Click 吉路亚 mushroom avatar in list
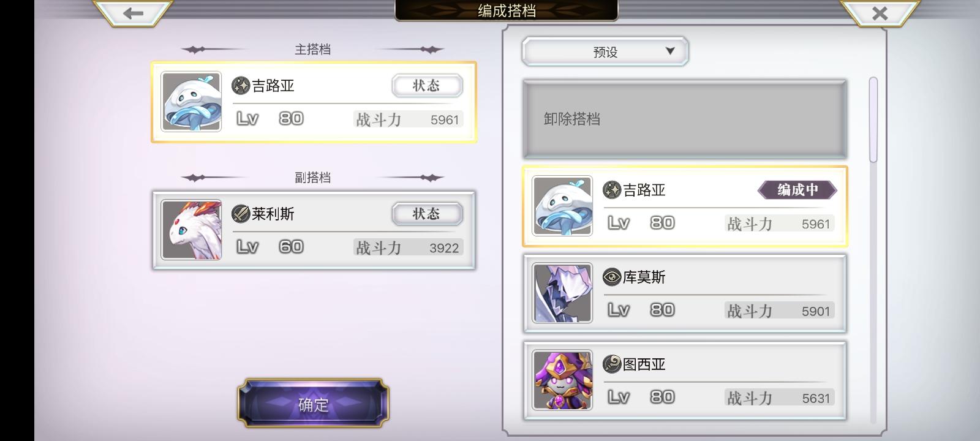The width and height of the screenshot is (980, 441). 562,206
